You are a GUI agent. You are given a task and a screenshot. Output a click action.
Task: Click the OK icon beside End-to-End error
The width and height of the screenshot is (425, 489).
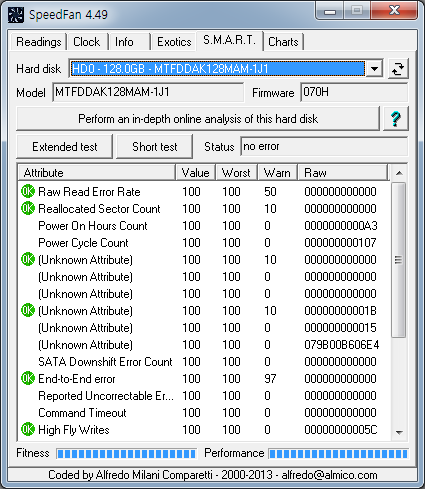point(28,378)
